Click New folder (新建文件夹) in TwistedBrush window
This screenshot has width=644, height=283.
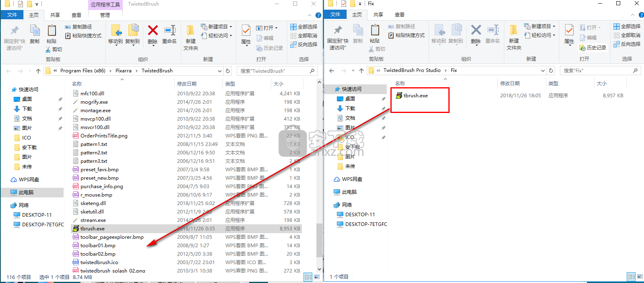pyautogui.click(x=191, y=37)
